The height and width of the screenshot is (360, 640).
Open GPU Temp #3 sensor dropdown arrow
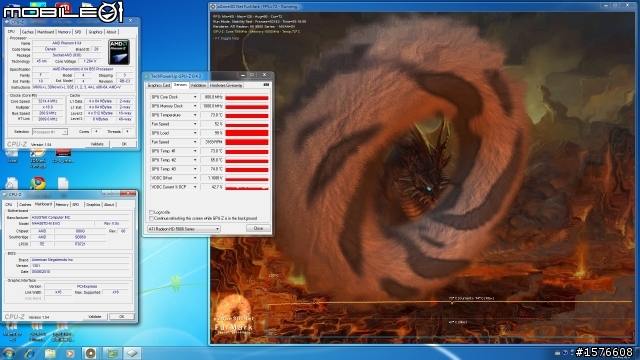tap(195, 169)
